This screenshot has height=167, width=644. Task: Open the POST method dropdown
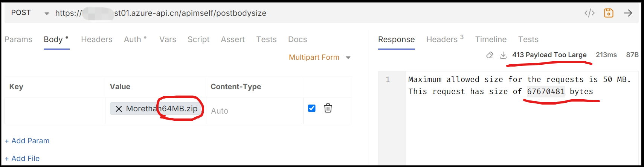[47, 14]
